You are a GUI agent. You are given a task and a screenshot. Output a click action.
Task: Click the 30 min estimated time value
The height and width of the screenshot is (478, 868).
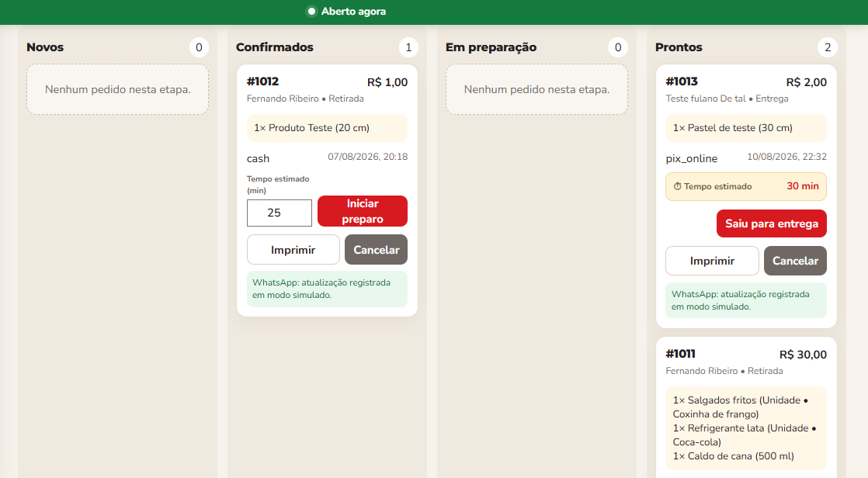[803, 186]
